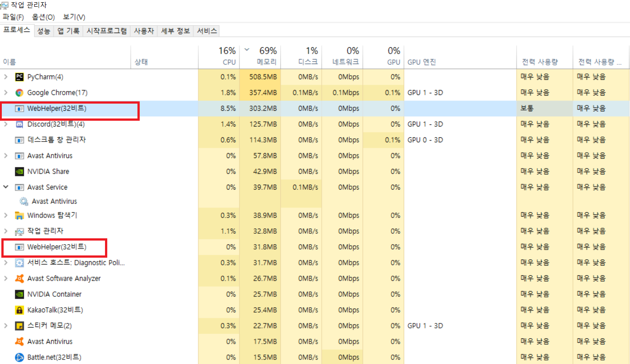630x364 pixels.
Task: Click the 8.5% CPU cell for WebHelper
Action: pos(219,109)
